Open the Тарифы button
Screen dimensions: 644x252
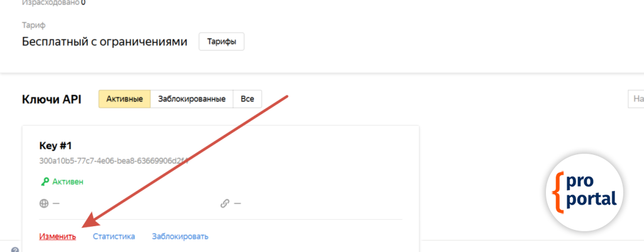[x=221, y=42]
